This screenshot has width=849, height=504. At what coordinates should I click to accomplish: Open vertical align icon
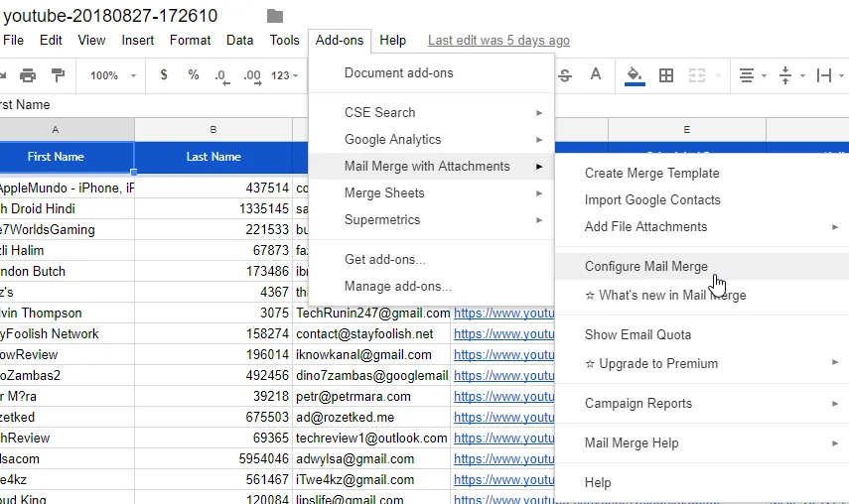pos(785,75)
